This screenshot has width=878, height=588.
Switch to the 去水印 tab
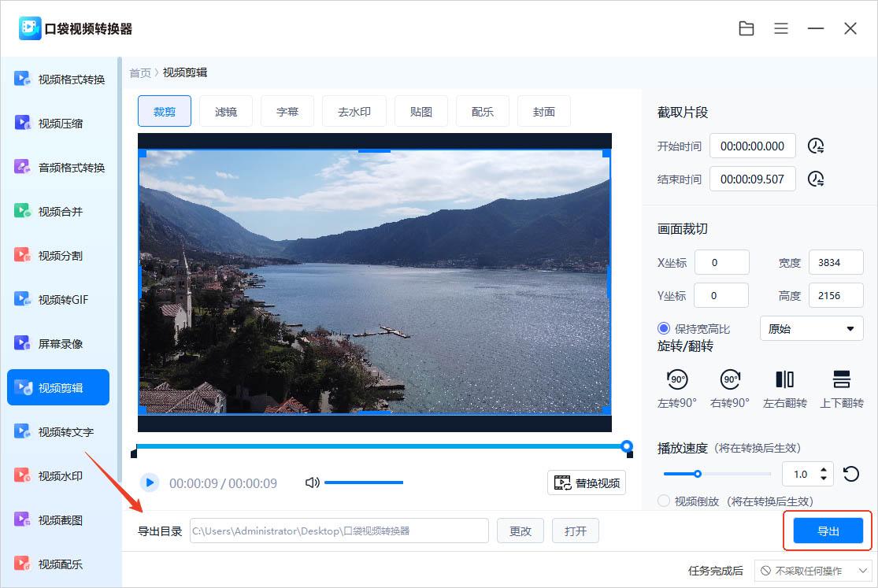[354, 112]
